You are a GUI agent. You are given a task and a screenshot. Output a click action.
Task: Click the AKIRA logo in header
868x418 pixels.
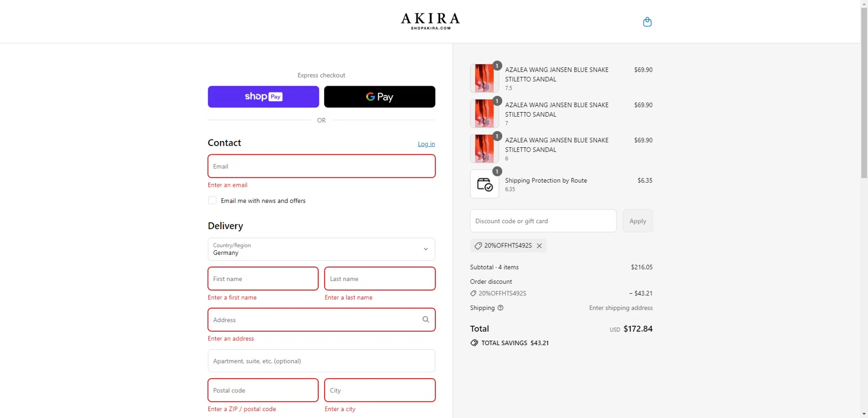click(431, 21)
